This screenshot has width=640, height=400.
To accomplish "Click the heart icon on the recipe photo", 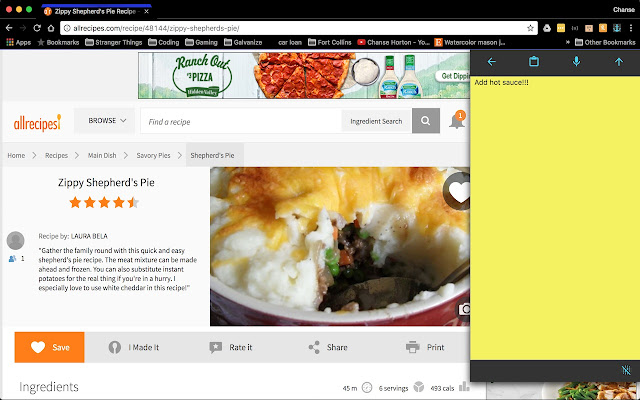I will pyautogui.click(x=457, y=191).
